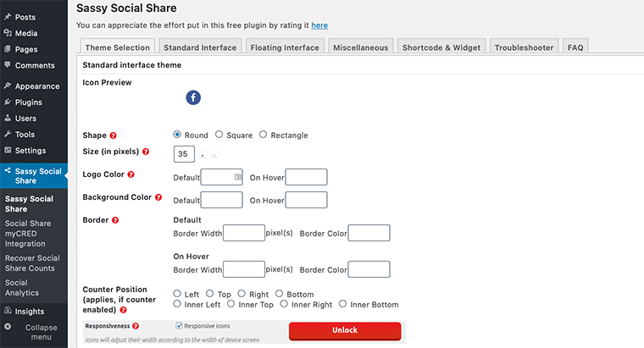
Task: Click the Logo Color default color field
Action: (221, 177)
